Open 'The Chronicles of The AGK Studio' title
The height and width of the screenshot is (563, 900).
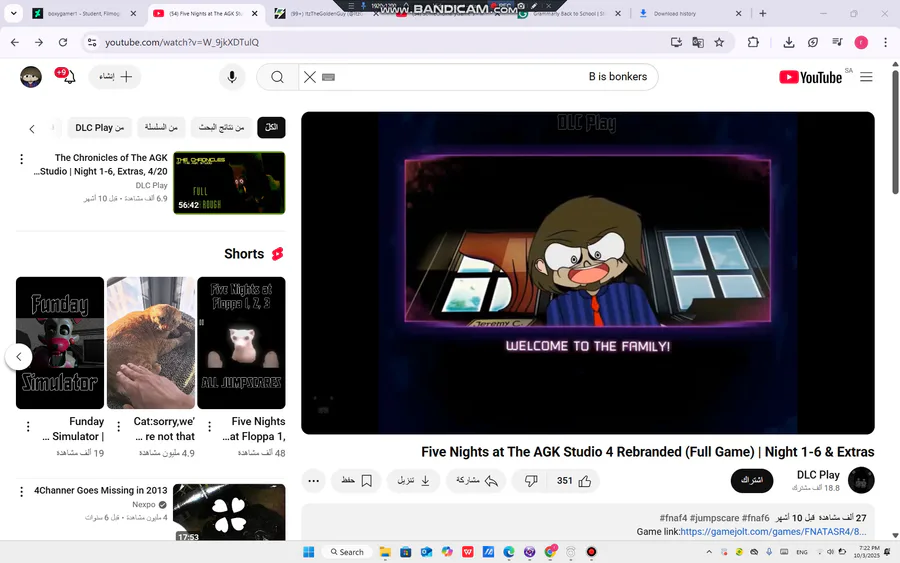(x=101, y=164)
